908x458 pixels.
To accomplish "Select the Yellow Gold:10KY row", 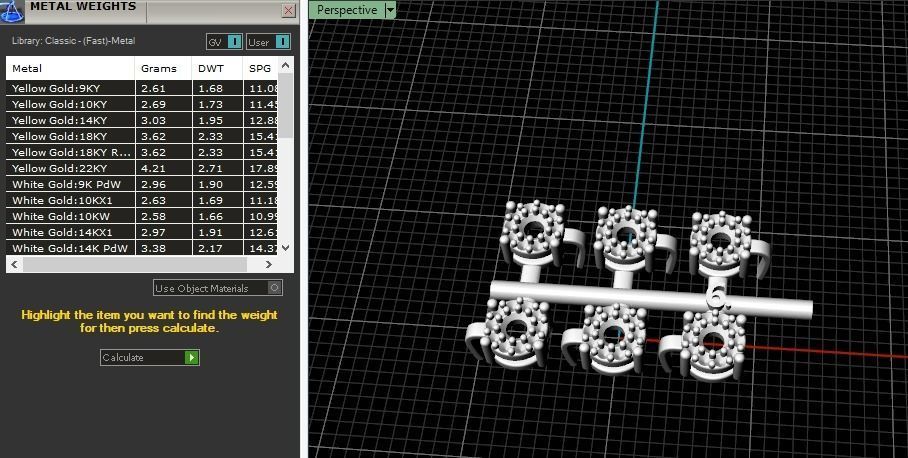I will (x=142, y=105).
